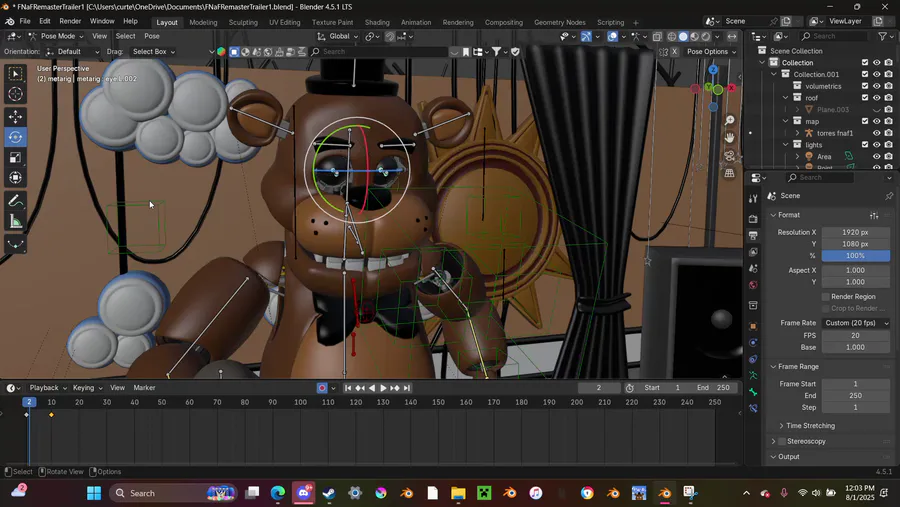
Task: Collapse the Frame Range panel
Action: point(773,366)
